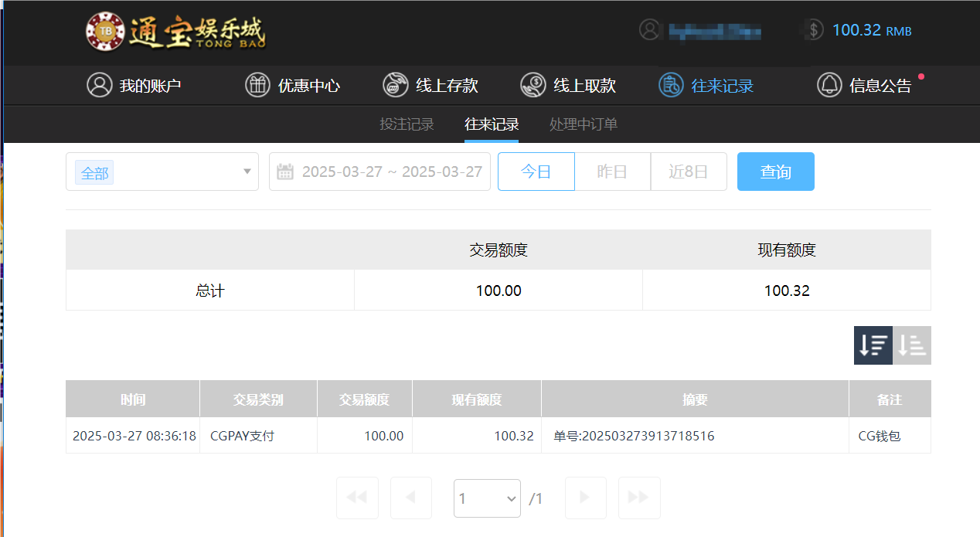The height and width of the screenshot is (537, 980).
Task: Expand the 全部 transaction type dropdown
Action: click(162, 172)
